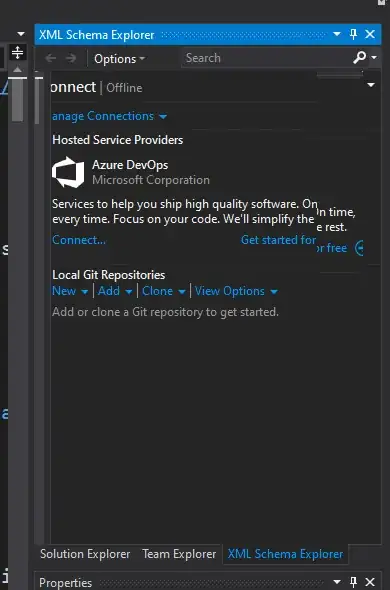
Task: Switch to Solution Explorer tab
Action: (x=85, y=554)
